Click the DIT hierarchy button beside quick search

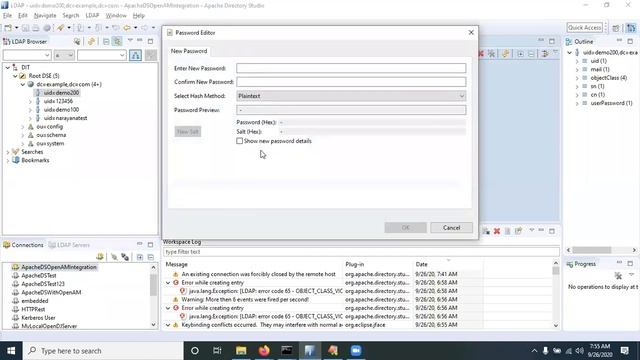pyautogui.click(x=136, y=55)
